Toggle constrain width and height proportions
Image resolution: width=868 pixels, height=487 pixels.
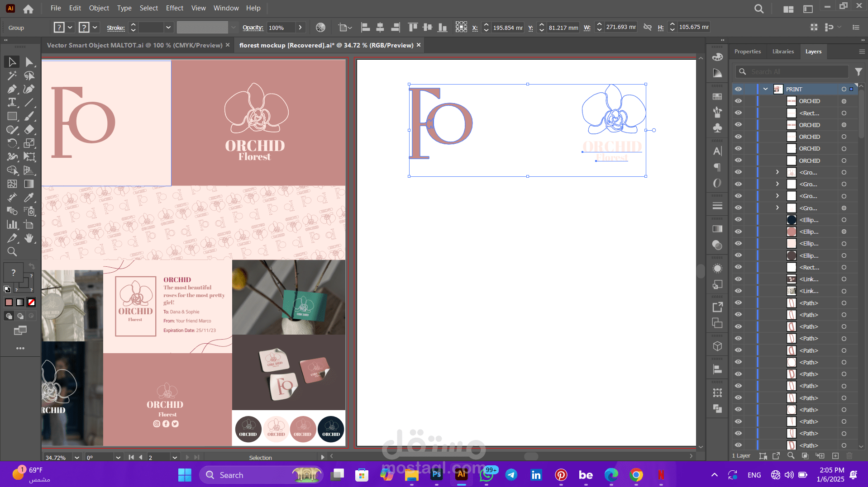click(x=648, y=28)
